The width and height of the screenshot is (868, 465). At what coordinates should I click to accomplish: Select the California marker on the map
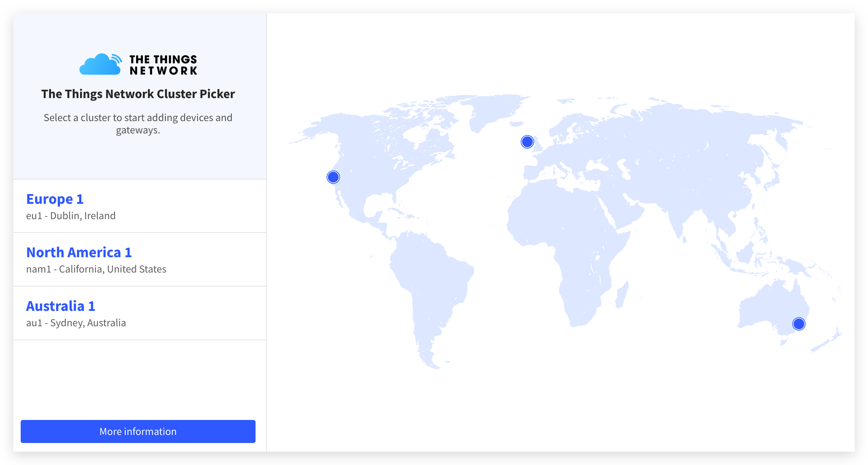coord(333,177)
